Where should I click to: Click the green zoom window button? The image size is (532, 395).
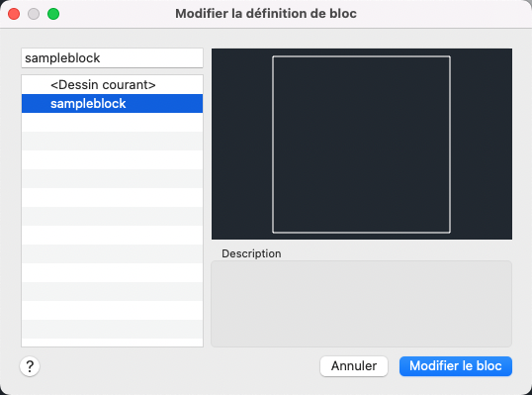pyautogui.click(x=53, y=14)
